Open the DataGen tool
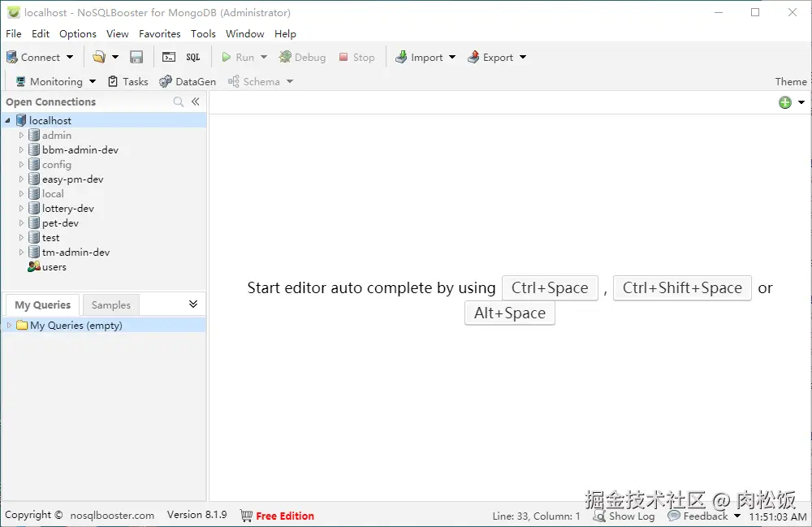 click(x=188, y=81)
